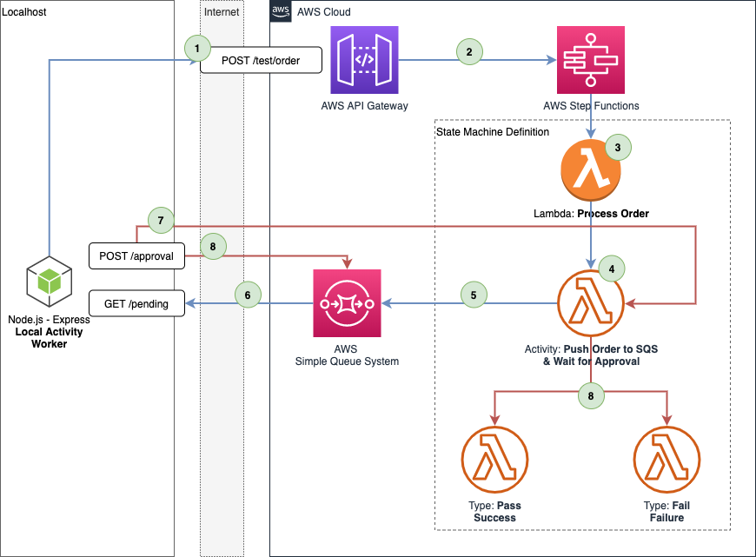
Task: Click the AWS API Gateway icon
Action: coord(365,60)
